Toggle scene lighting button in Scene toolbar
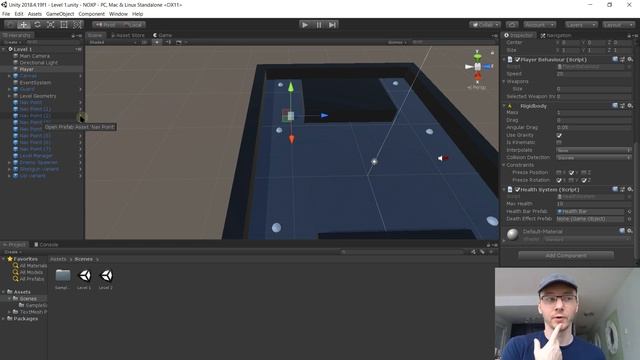Viewport: 640px width, 360px height. (157, 42)
